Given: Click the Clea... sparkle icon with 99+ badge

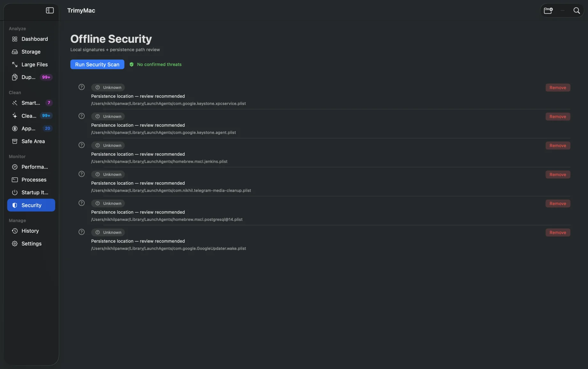Looking at the screenshot, I should pyautogui.click(x=15, y=116).
